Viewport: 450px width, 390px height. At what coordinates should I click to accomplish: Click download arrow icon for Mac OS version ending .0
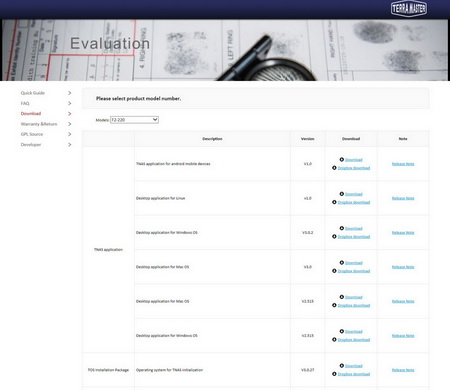pos(342,263)
